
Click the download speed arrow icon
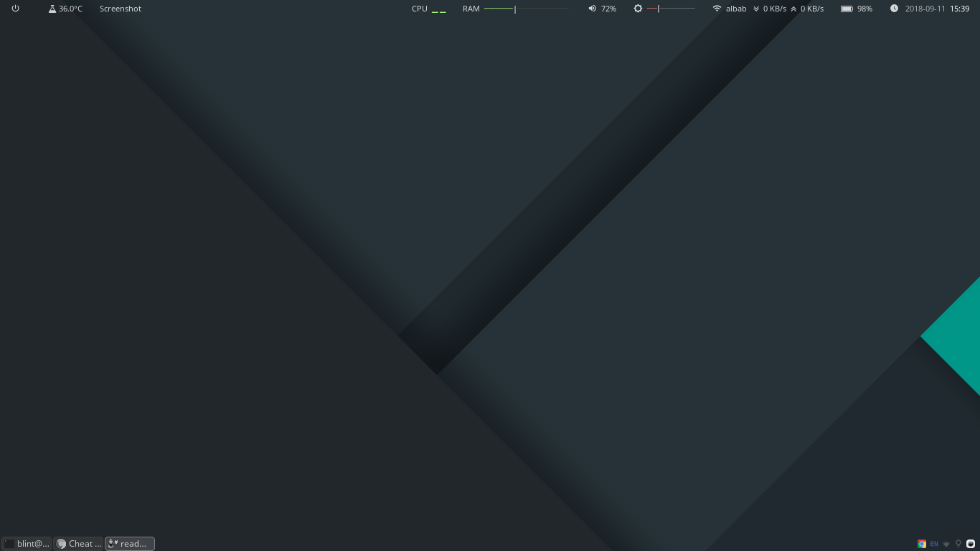coord(756,9)
